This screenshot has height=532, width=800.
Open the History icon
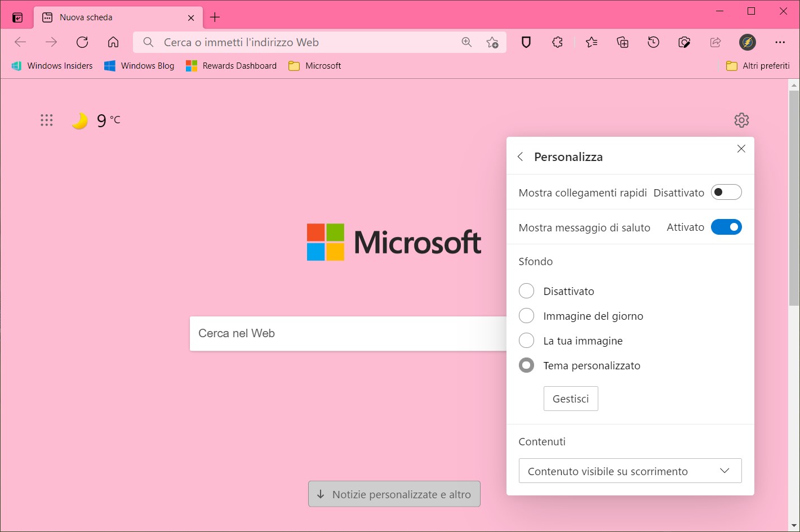(x=654, y=42)
